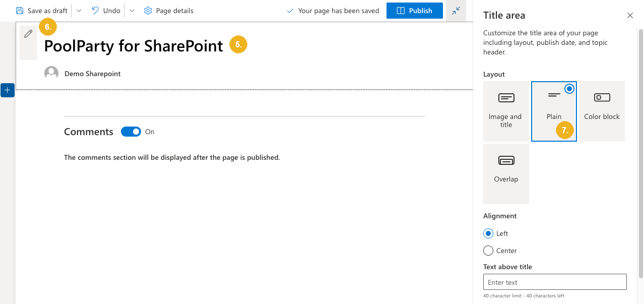Image resolution: width=644 pixels, height=304 pixels.
Task: Expand the Save as draft dropdown arrow
Action: (79, 11)
